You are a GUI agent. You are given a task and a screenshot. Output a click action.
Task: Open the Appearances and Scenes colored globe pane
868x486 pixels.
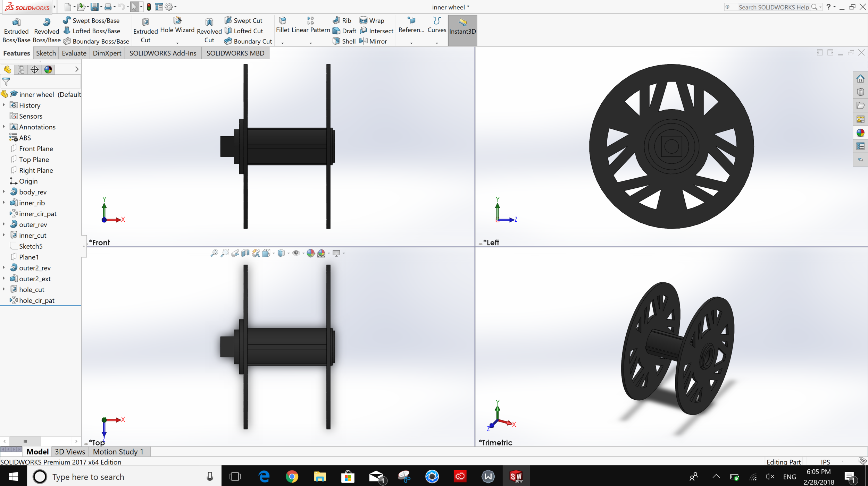click(x=860, y=132)
